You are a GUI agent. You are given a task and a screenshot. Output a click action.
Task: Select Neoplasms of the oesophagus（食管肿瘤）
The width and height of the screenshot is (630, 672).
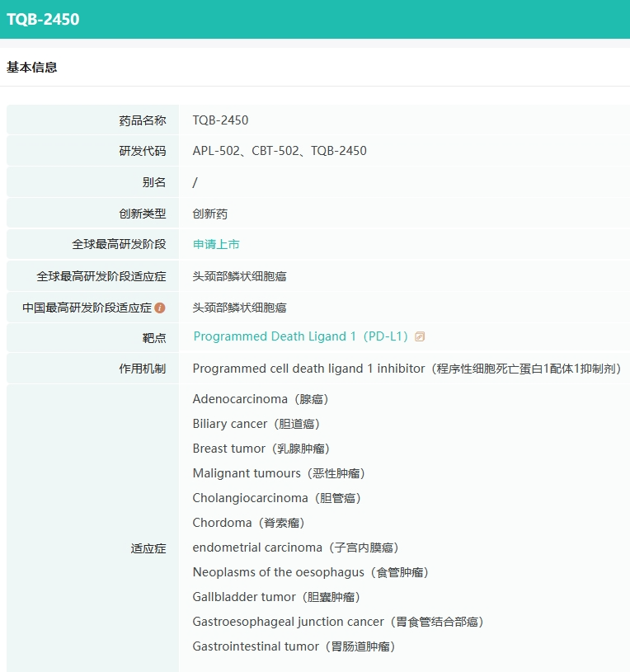(x=311, y=572)
